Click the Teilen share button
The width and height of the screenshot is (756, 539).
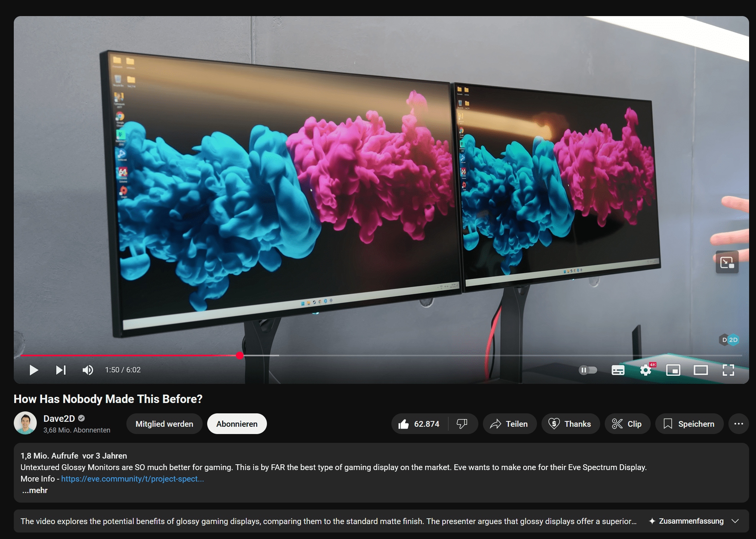[x=509, y=424]
